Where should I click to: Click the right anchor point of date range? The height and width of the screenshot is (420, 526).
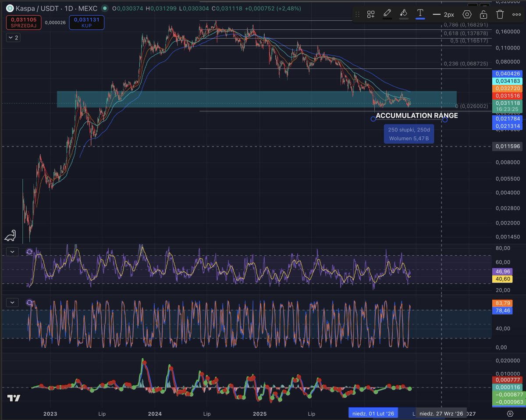(x=445, y=119)
